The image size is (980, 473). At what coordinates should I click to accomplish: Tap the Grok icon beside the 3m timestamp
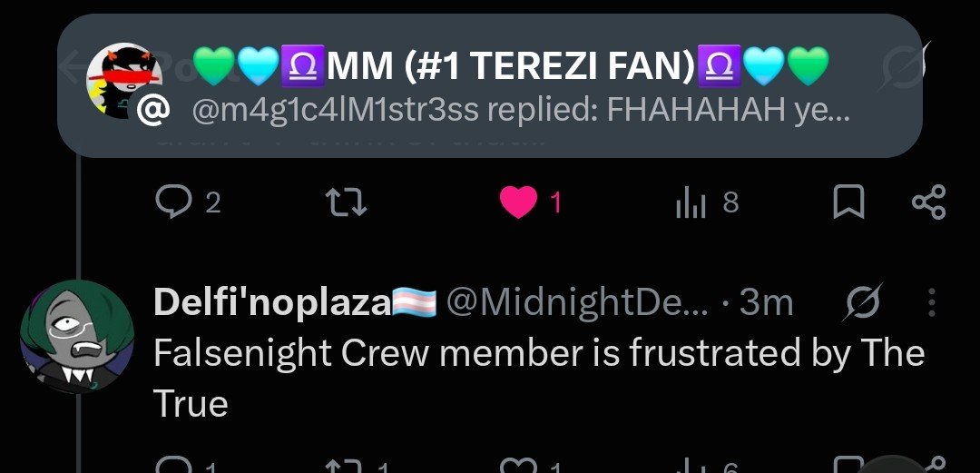(x=865, y=301)
